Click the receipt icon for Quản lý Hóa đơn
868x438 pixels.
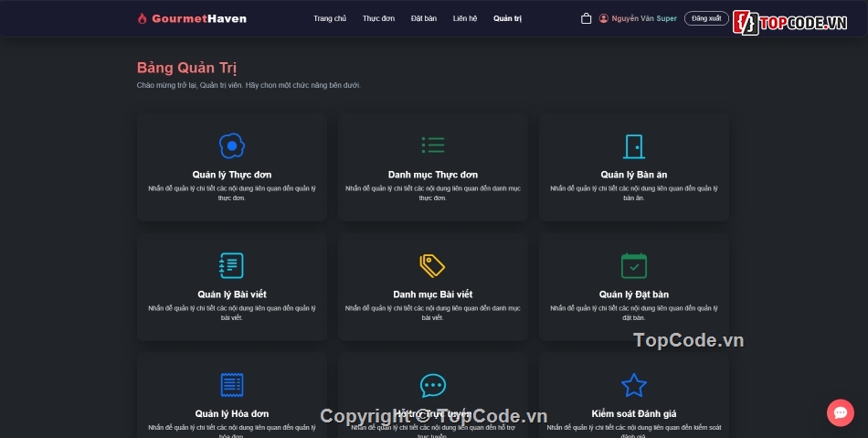(x=232, y=385)
